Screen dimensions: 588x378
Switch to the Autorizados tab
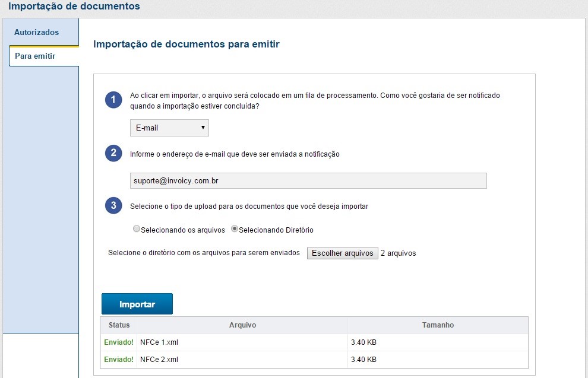coord(37,32)
